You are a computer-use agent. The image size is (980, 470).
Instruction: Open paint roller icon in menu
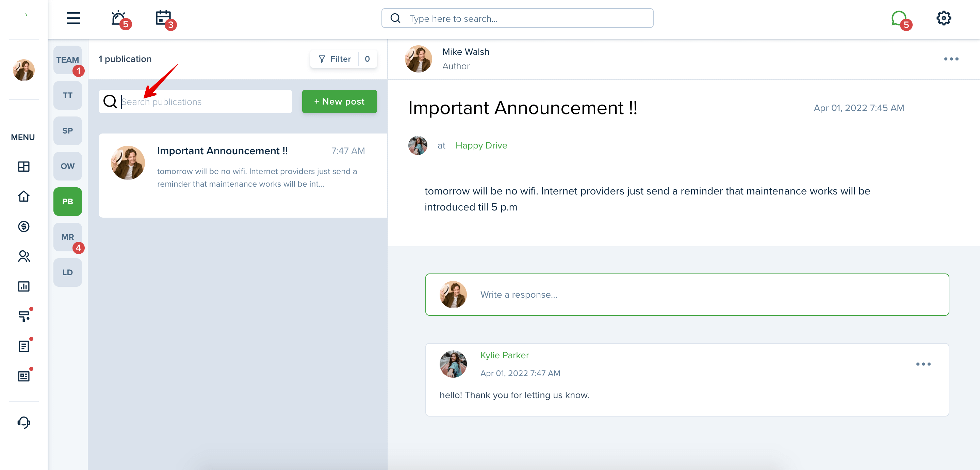pos(23,316)
